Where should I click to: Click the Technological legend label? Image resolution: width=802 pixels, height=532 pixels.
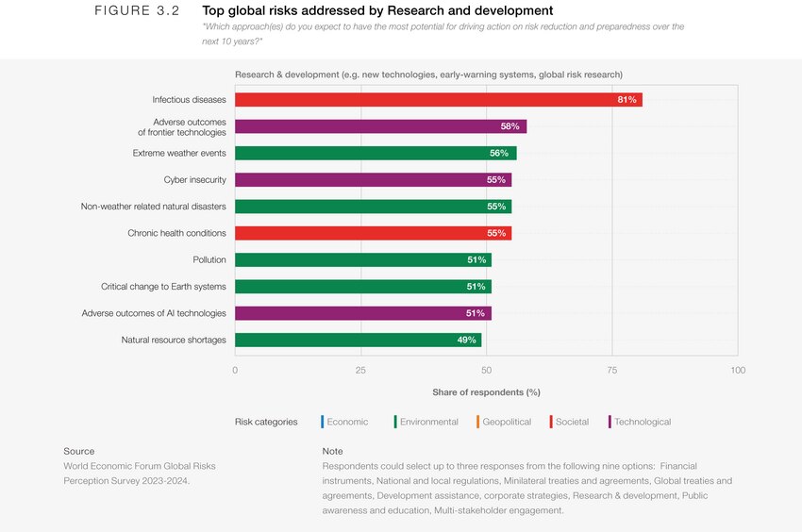click(643, 422)
